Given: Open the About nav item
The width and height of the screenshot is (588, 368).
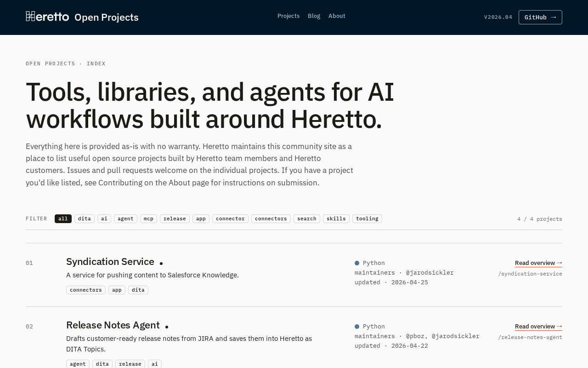Looking at the screenshot, I should point(337,16).
